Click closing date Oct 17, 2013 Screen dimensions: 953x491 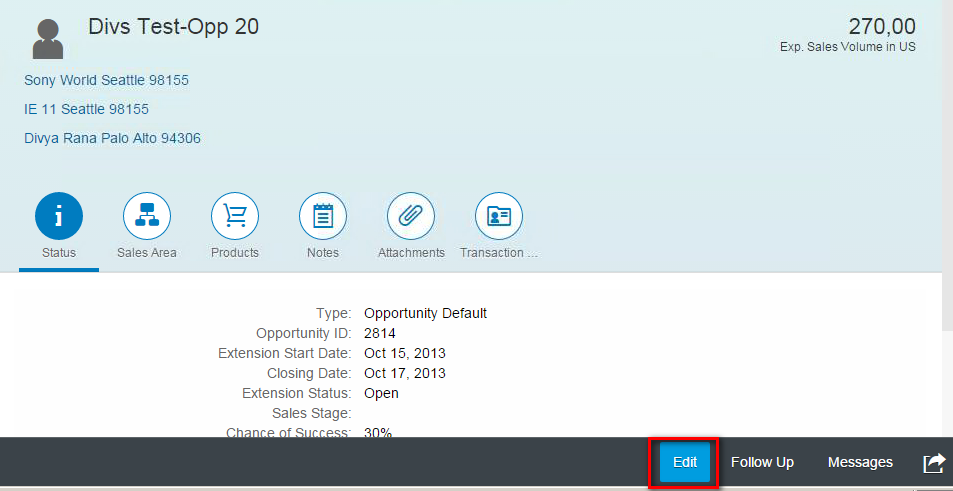(x=405, y=373)
